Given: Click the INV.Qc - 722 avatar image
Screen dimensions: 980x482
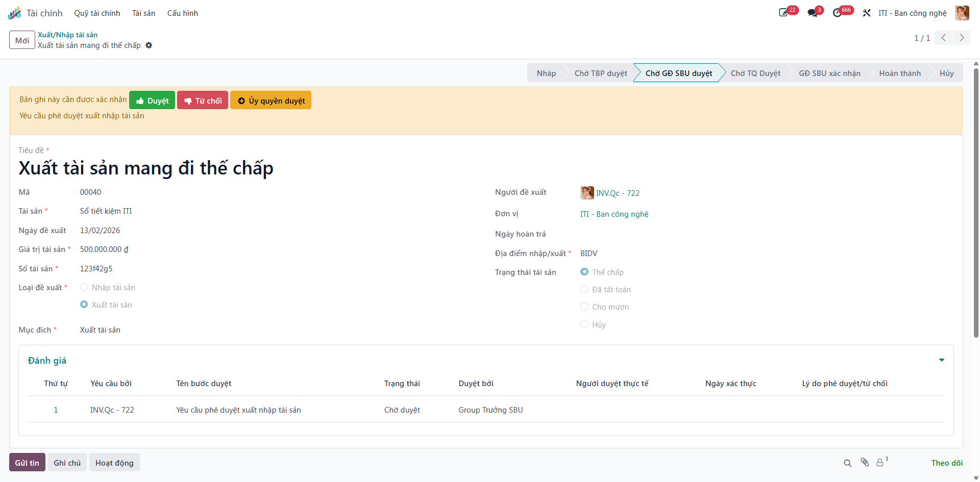Looking at the screenshot, I should tap(587, 193).
